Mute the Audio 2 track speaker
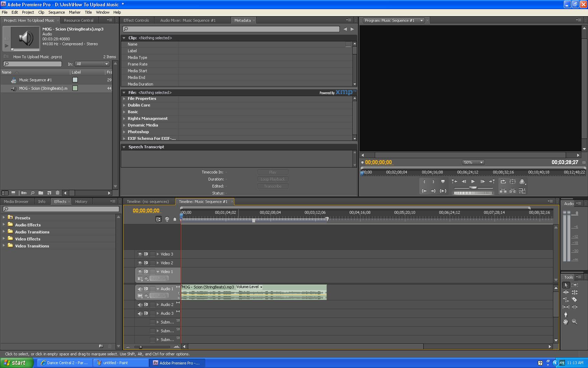 140,305
